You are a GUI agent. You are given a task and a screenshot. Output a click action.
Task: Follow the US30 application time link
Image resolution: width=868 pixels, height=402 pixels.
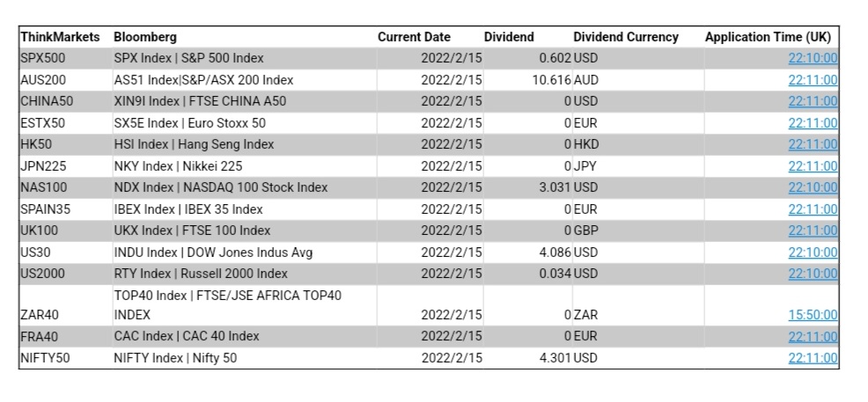point(813,252)
